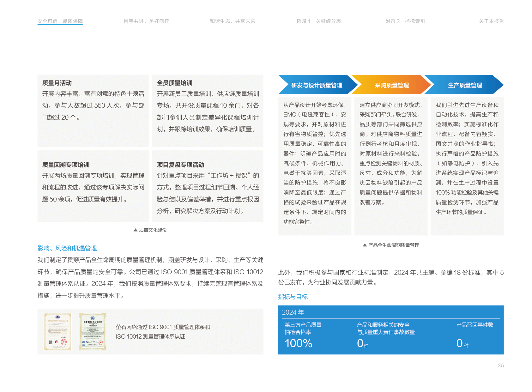Open the left ISO certificate image
The width and height of the screenshot is (532, 392).
pyautogui.click(x=57, y=331)
